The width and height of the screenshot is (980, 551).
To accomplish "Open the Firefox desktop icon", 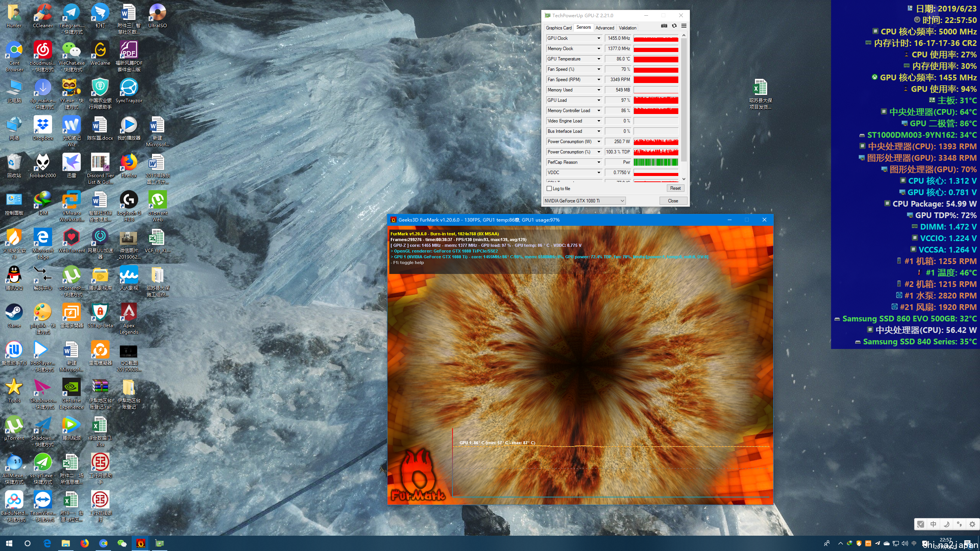I will tap(129, 166).
